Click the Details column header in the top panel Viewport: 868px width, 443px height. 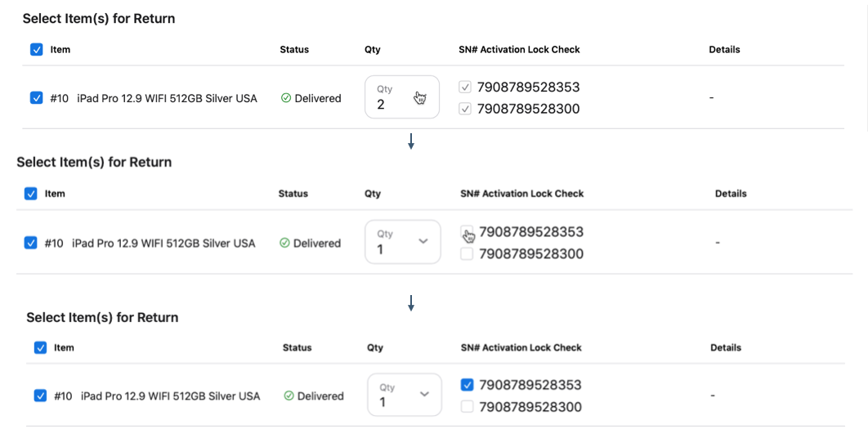(724, 50)
